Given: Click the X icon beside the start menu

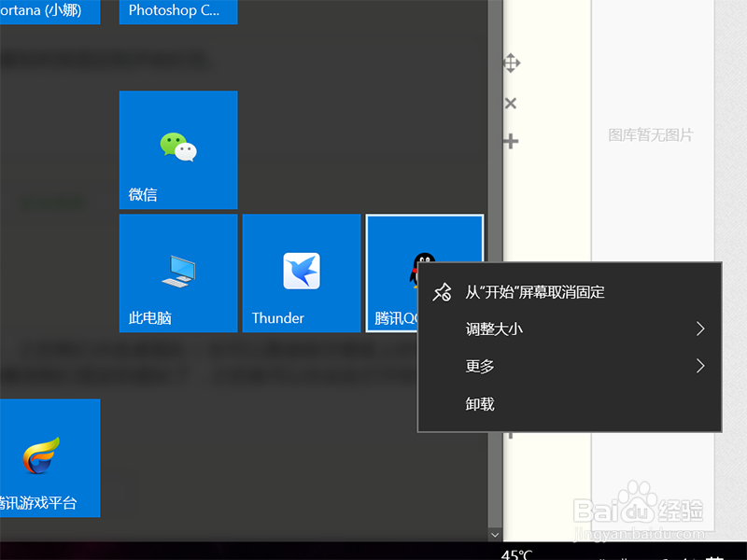Looking at the screenshot, I should 511,103.
